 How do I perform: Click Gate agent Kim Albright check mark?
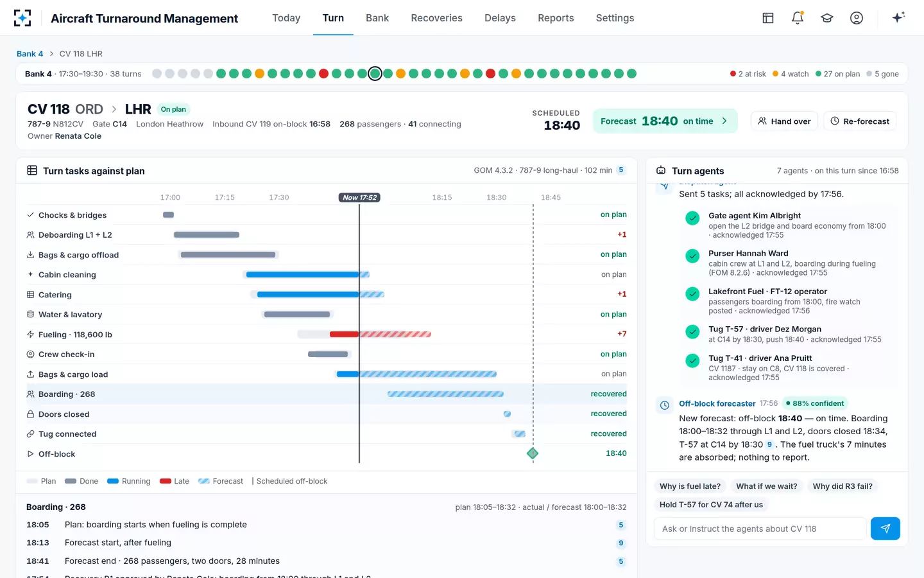tap(692, 218)
